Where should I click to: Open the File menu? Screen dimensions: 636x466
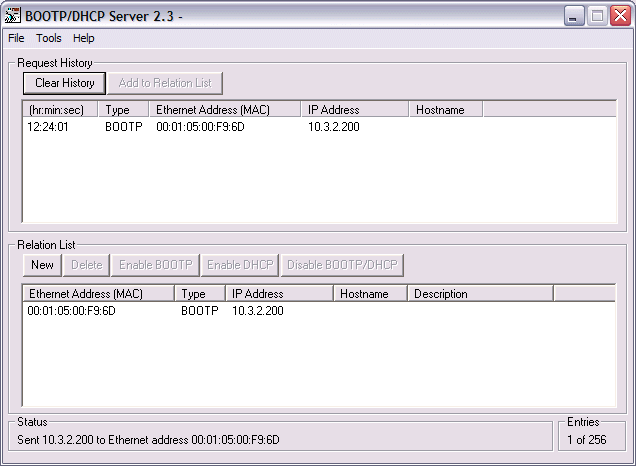coord(16,38)
